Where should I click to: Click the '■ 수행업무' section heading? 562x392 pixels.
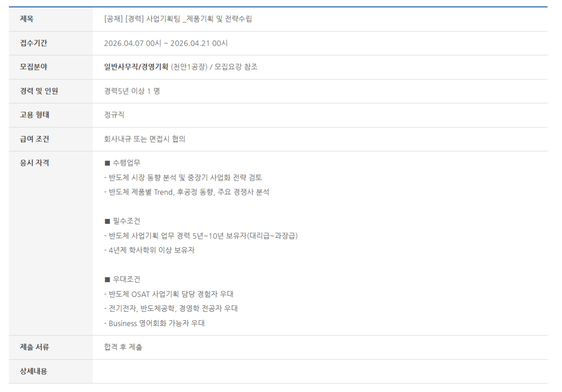[x=122, y=163]
